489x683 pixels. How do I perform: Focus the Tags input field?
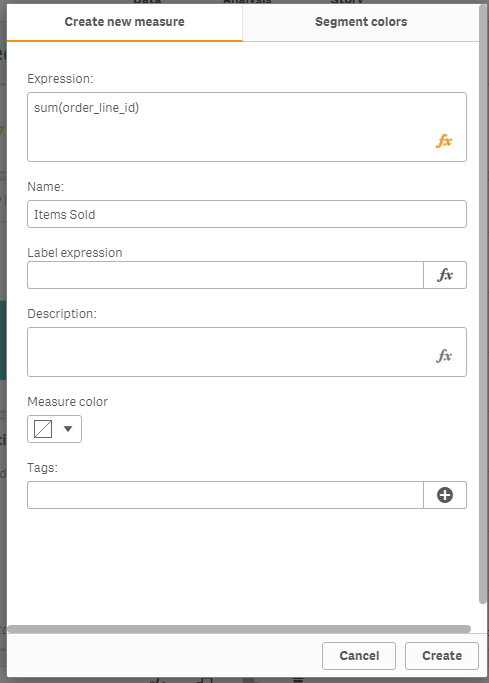point(225,495)
